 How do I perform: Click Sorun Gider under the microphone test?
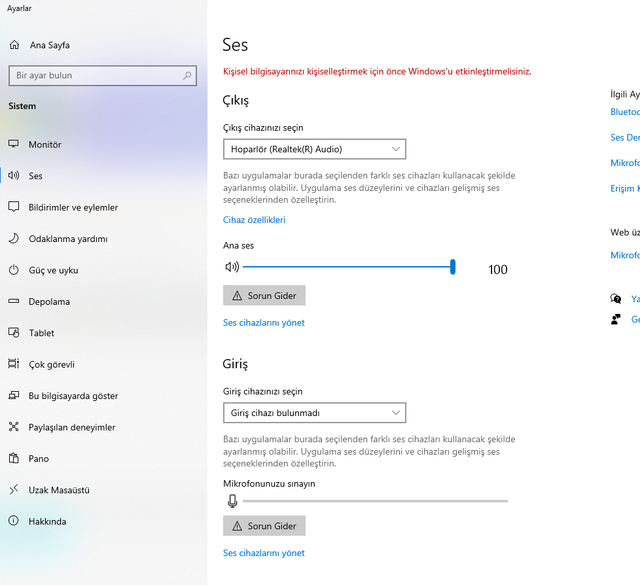(264, 525)
